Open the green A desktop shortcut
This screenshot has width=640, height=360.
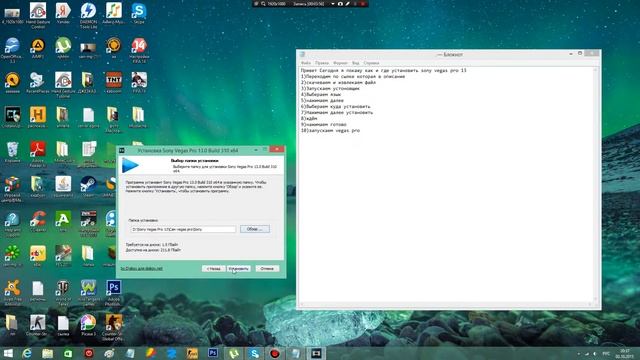[x=63, y=222]
